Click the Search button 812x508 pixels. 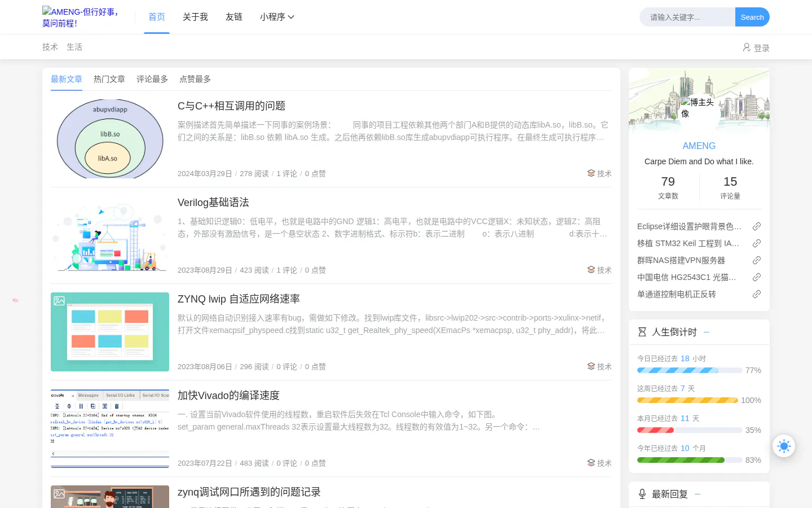pyautogui.click(x=752, y=17)
